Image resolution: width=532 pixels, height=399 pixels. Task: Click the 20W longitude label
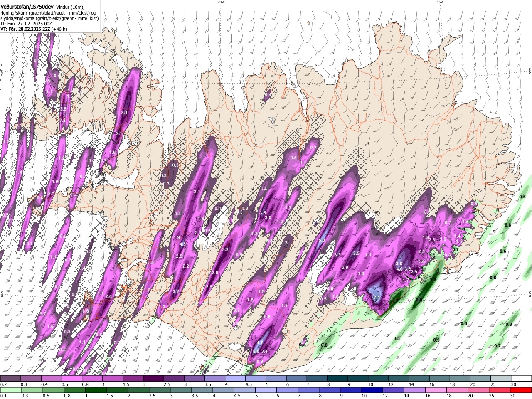click(221, 2)
